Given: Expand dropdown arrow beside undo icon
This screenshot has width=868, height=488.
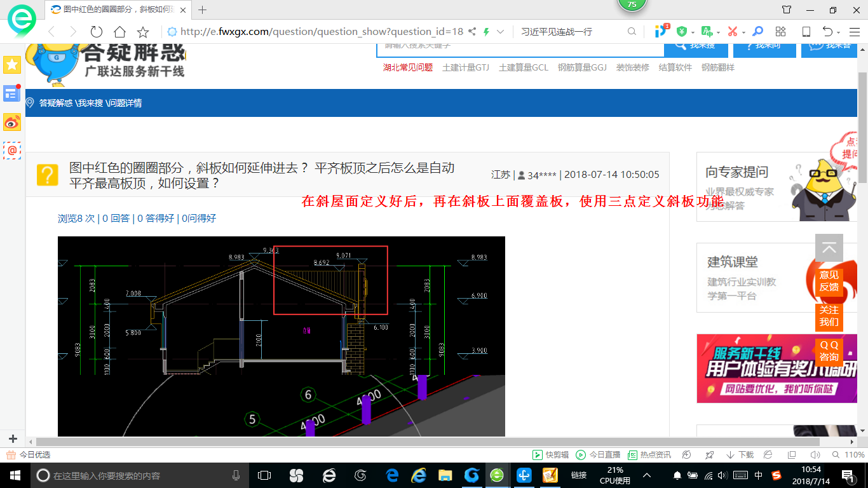Looking at the screenshot, I should 839,32.
